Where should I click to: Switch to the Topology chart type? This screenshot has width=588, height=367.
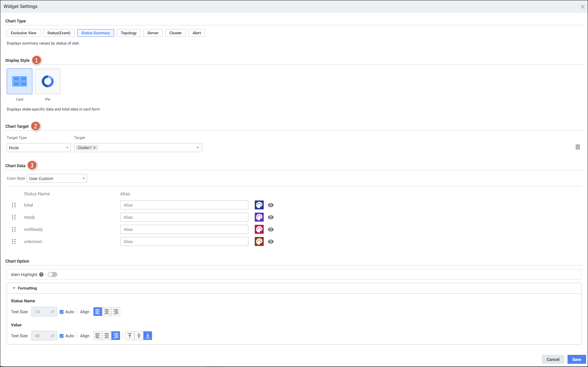coord(128,33)
